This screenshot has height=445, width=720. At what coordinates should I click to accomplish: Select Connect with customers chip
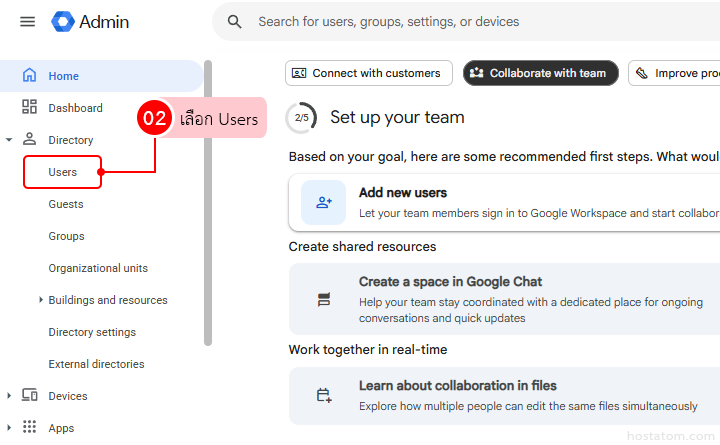(x=368, y=73)
